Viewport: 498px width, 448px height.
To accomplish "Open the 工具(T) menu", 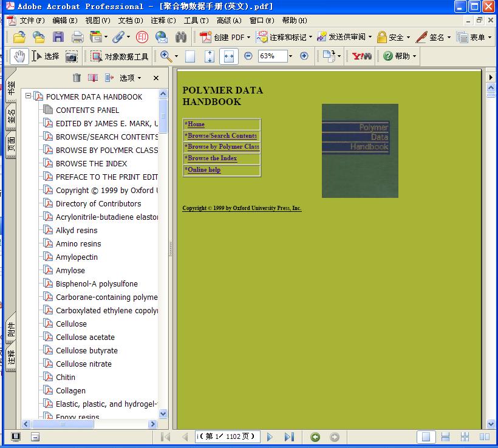I will [196, 21].
